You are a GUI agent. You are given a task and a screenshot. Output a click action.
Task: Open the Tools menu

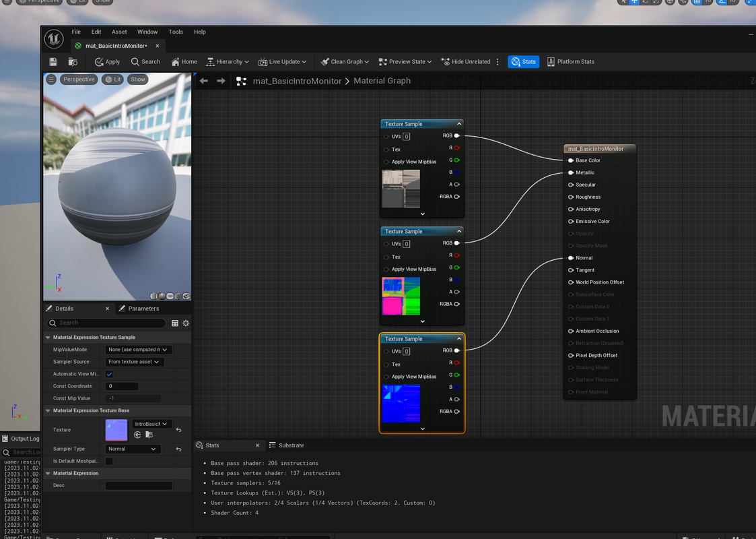pos(176,32)
